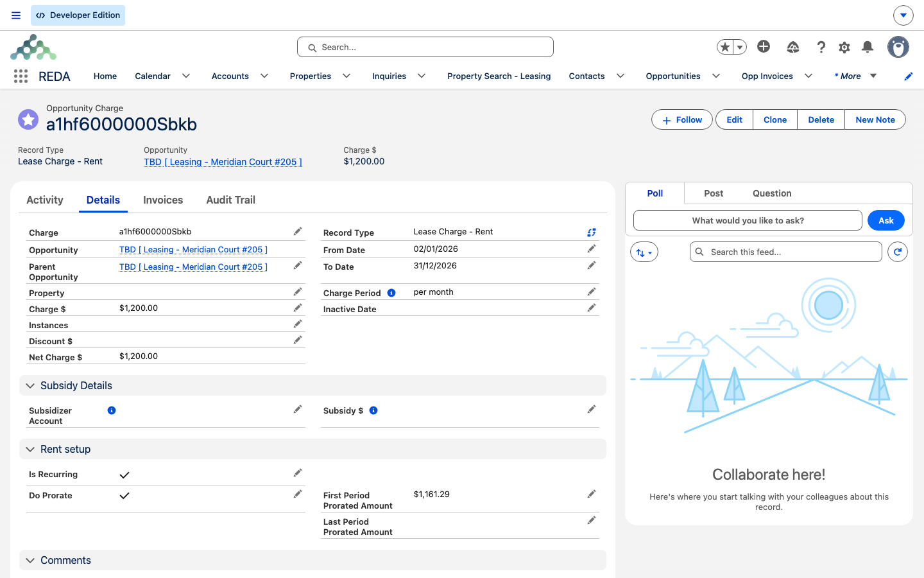
Task: Edit Charge $ field pencil icon
Action: (298, 308)
